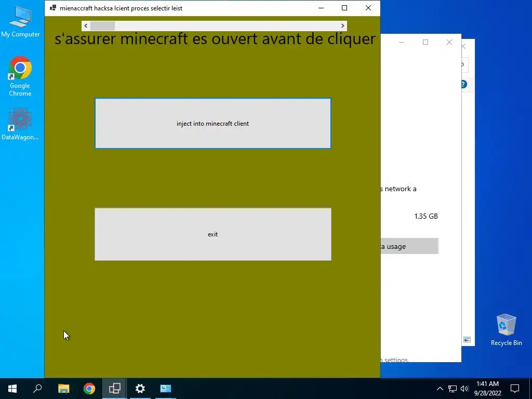Click the network tray icon

pyautogui.click(x=453, y=389)
